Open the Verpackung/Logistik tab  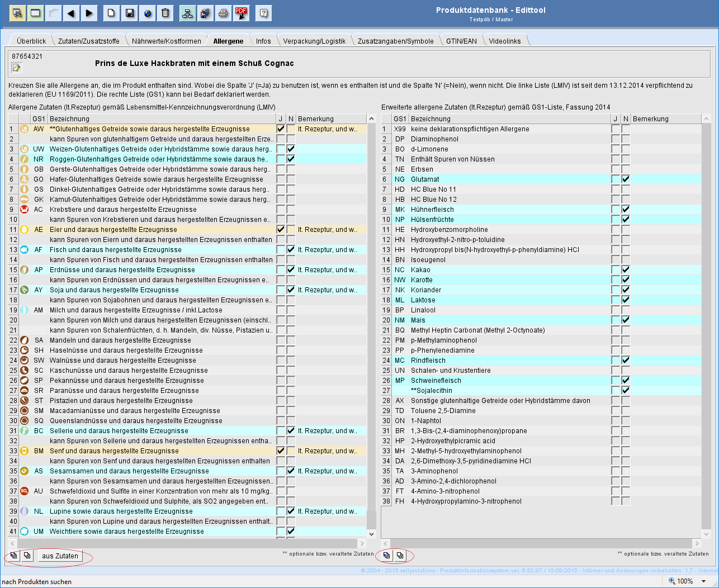click(x=314, y=41)
